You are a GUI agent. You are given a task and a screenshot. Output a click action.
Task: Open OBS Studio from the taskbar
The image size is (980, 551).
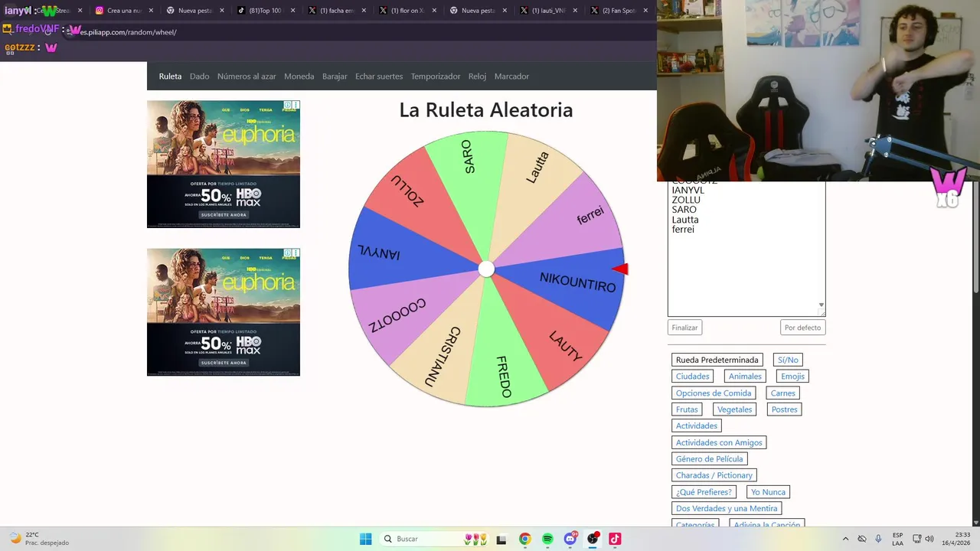(593, 539)
